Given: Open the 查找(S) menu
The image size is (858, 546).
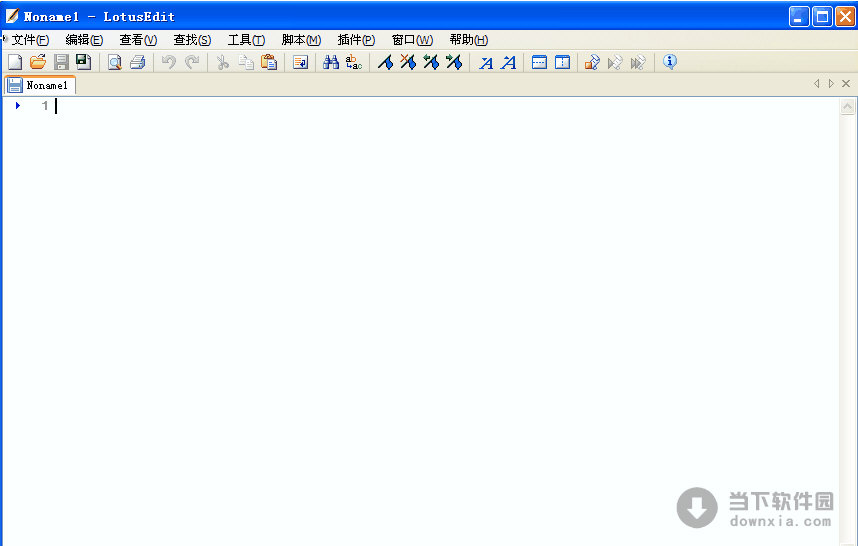Looking at the screenshot, I should click(x=192, y=40).
